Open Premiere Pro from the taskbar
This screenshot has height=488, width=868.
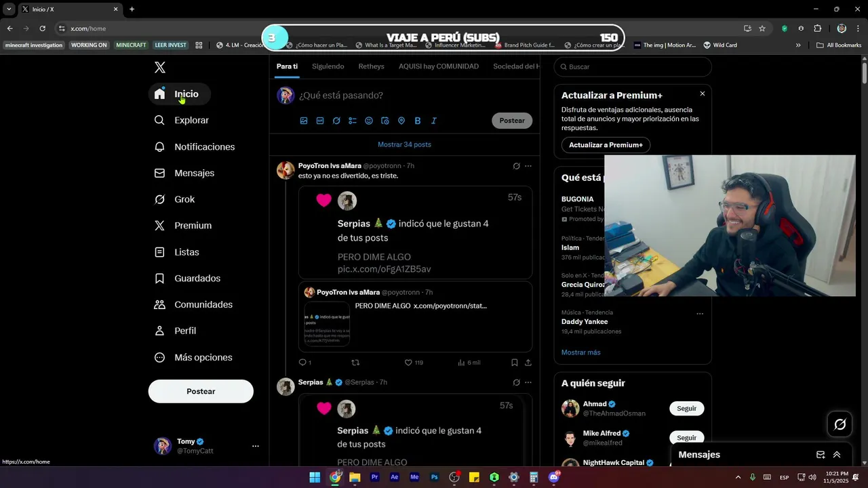pos(374,477)
